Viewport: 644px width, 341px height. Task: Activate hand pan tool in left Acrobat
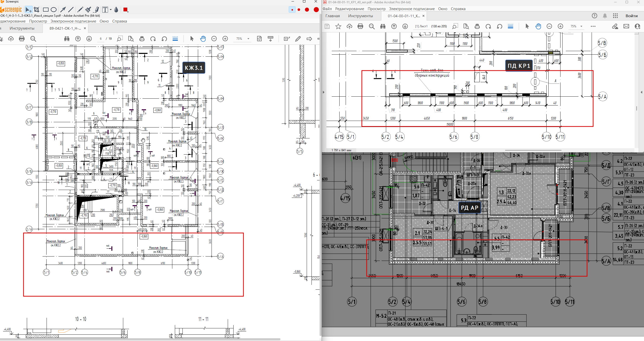tap(203, 39)
